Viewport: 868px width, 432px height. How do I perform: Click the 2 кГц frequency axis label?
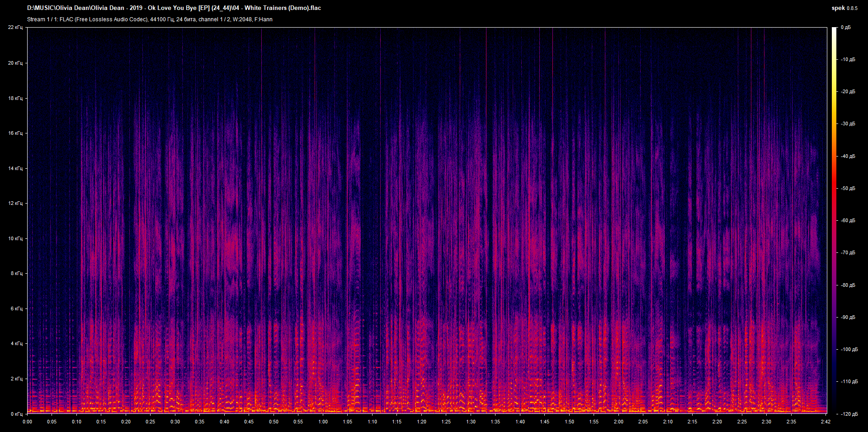click(17, 379)
